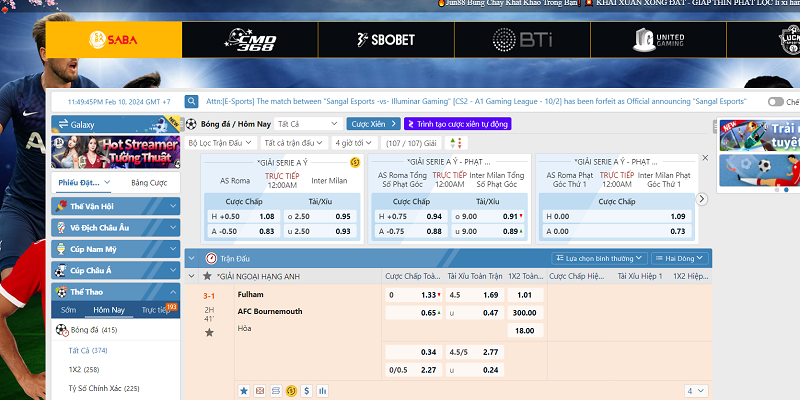Open the Galaxy banner button
The image size is (800, 400).
click(116, 124)
